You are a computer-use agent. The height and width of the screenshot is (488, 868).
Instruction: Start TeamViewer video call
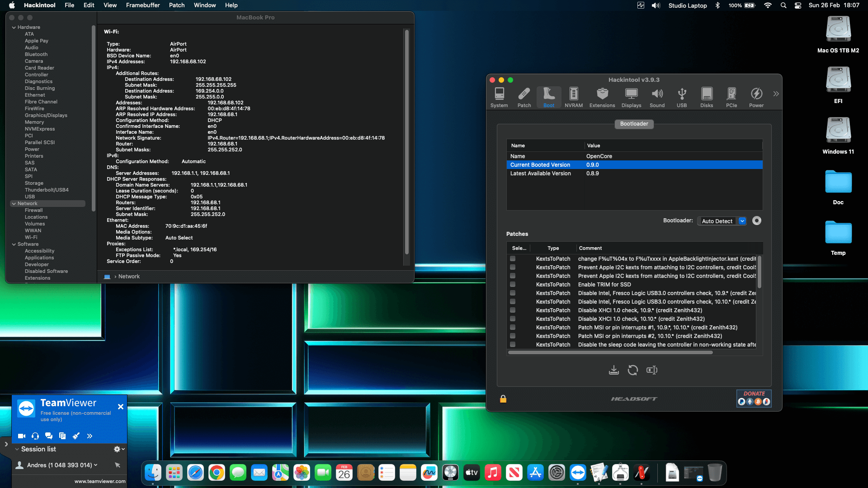[21, 436]
